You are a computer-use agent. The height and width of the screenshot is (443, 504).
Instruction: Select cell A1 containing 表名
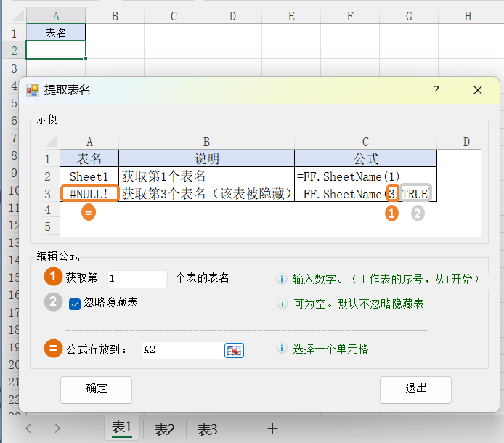[56, 33]
